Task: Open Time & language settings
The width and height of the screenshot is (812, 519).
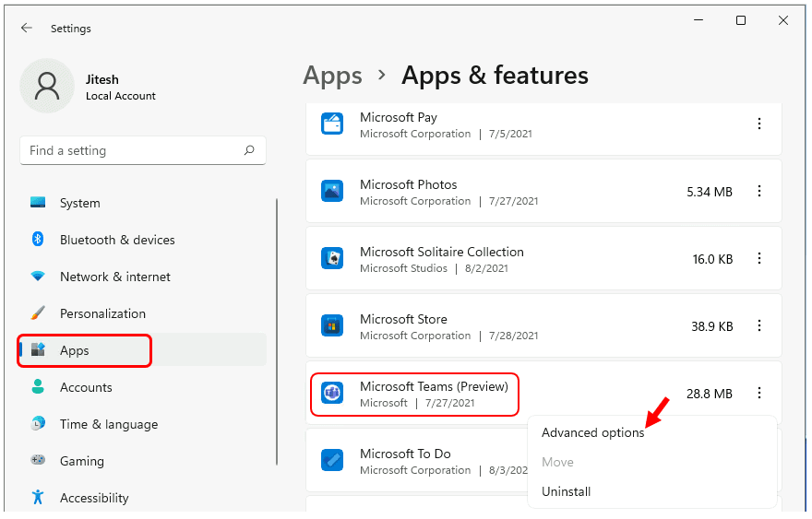Action: (x=109, y=424)
